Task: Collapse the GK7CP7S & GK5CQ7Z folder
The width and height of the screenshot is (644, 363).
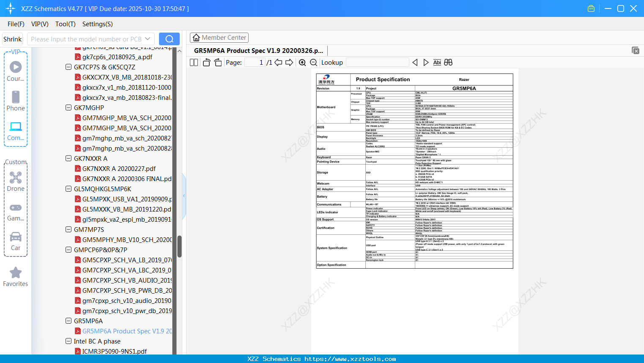Action: [69, 67]
